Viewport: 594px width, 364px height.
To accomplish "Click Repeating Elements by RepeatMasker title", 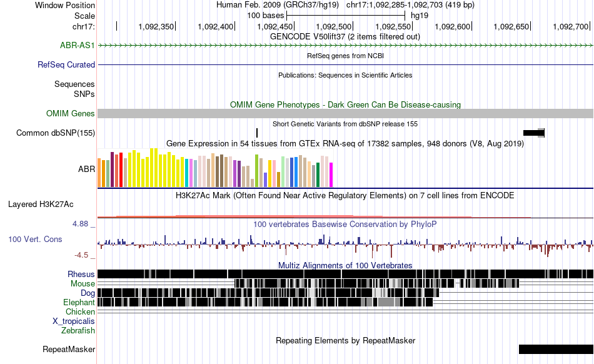I will 346,340.
